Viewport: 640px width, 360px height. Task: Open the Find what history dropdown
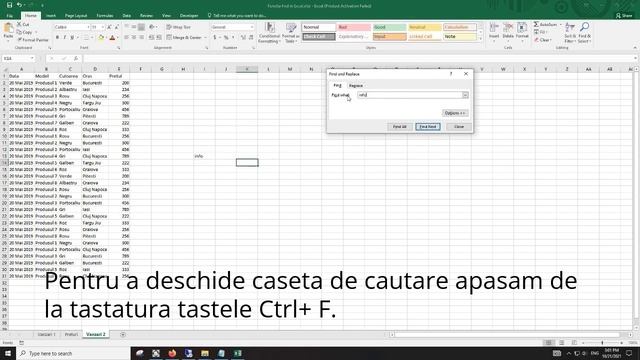point(465,95)
